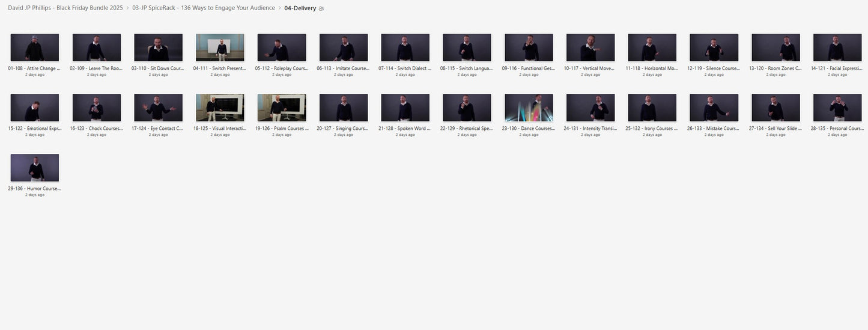Screen dimensions: 868x330
Task: Select the 04-Delivery breadcrumb title
Action: pyautogui.click(x=300, y=8)
